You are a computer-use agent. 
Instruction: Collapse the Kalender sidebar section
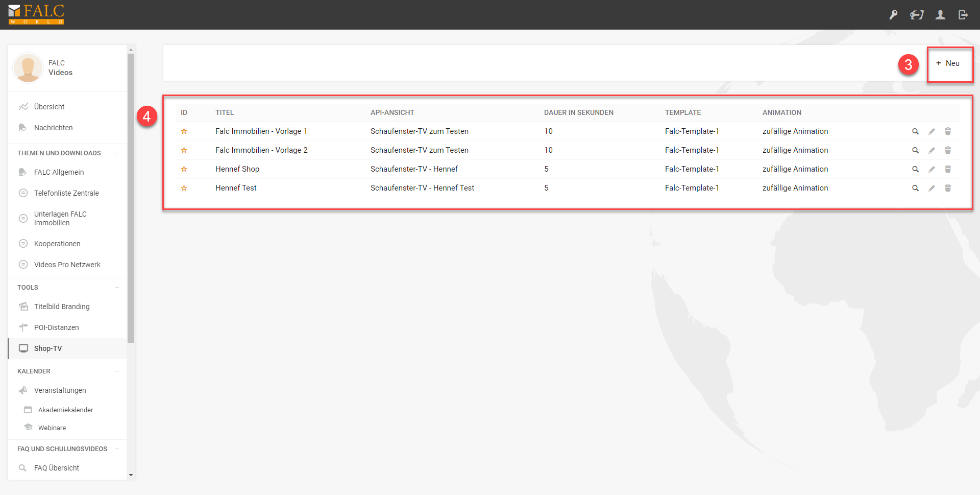(117, 371)
